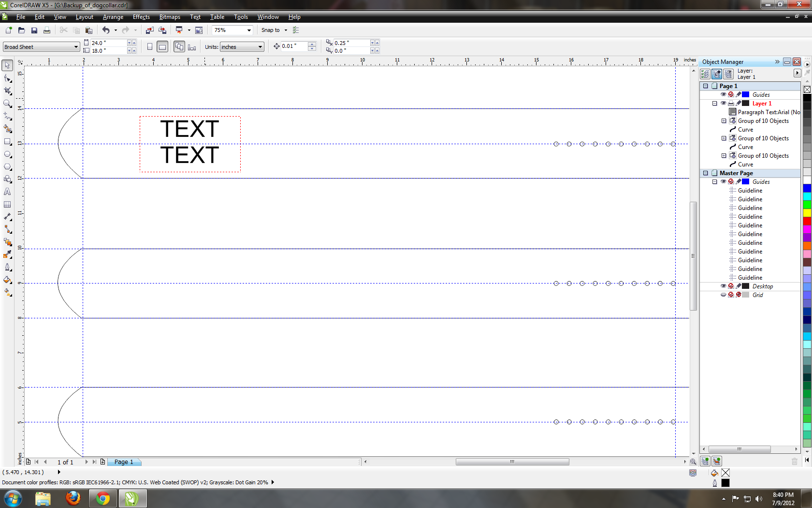Select the Blend interactive tool
Image resolution: width=812 pixels, height=508 pixels.
(x=7, y=242)
